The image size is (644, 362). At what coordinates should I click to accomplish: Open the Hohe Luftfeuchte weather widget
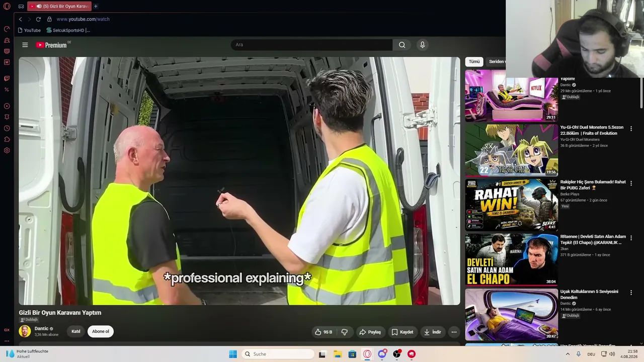click(x=28, y=354)
